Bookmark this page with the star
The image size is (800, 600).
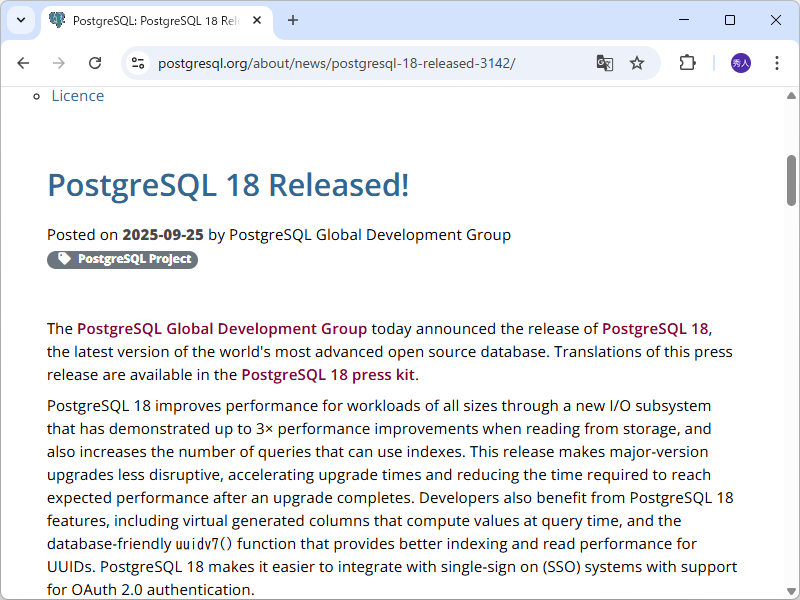tap(637, 62)
